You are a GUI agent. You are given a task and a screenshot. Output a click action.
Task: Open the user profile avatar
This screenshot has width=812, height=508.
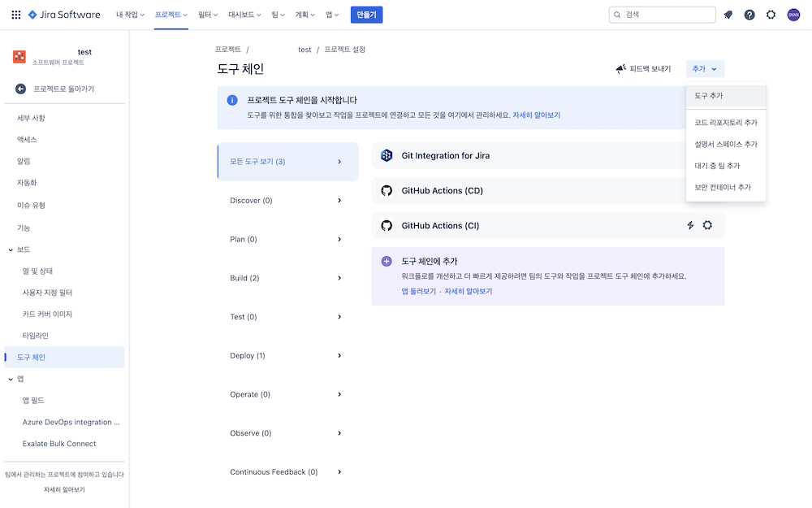[x=793, y=15]
